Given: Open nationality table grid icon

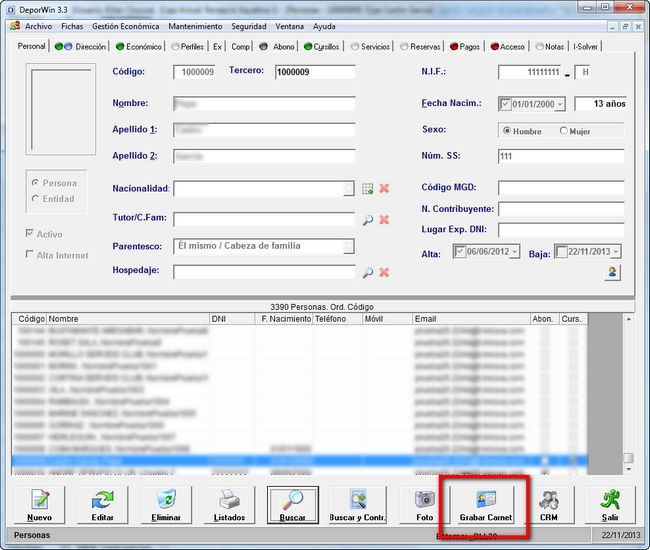Looking at the screenshot, I should click(367, 189).
